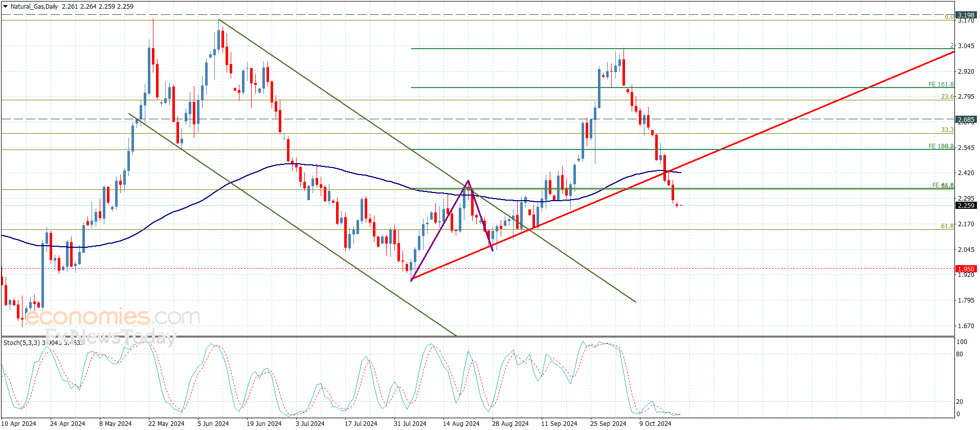The image size is (980, 430).
Task: Click the 80 level on stochastic axis
Action: click(960, 354)
